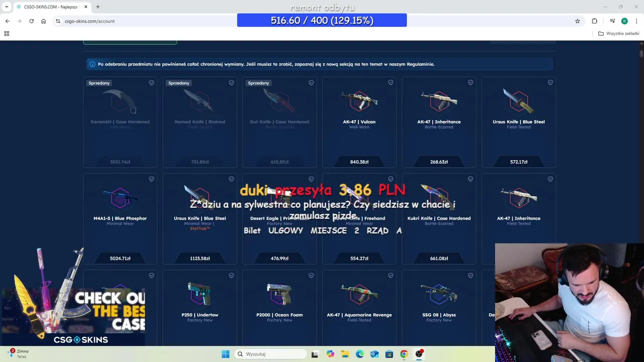Click shield icon on AK-47 Vulcan card
This screenshot has width=644, height=362.
390,83
